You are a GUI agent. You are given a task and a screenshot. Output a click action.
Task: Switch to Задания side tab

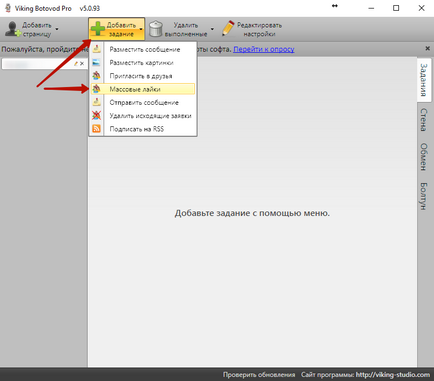click(423, 80)
